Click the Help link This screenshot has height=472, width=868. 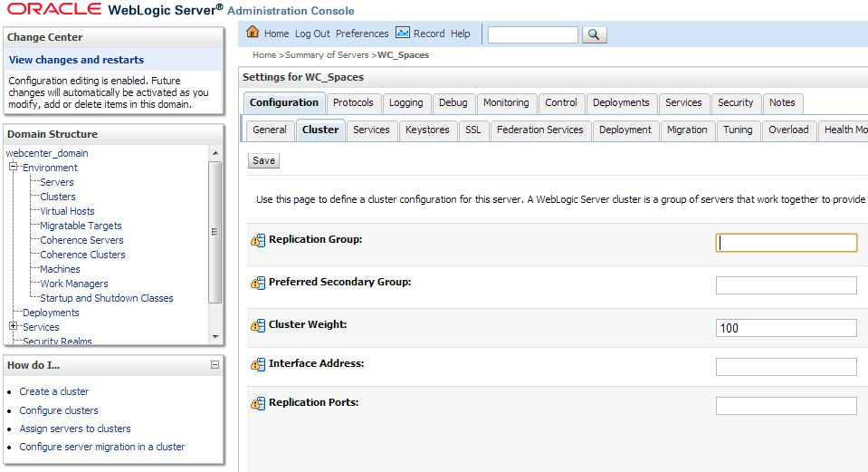click(x=460, y=34)
